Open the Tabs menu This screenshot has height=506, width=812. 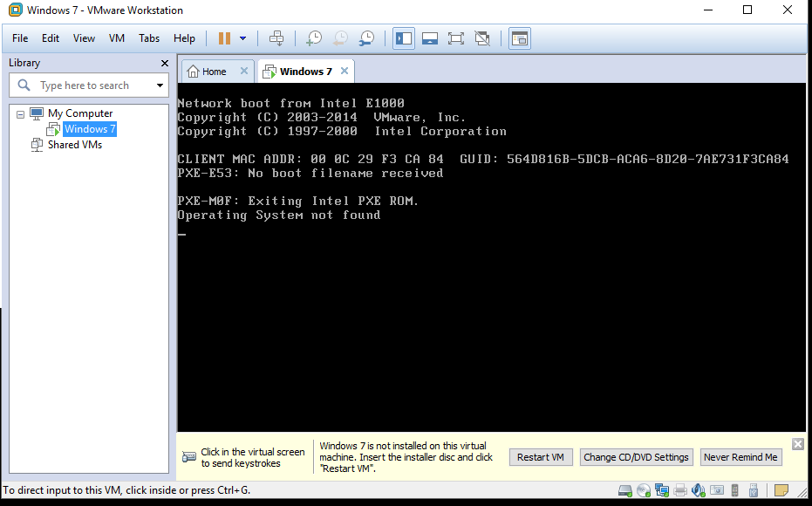coord(149,38)
